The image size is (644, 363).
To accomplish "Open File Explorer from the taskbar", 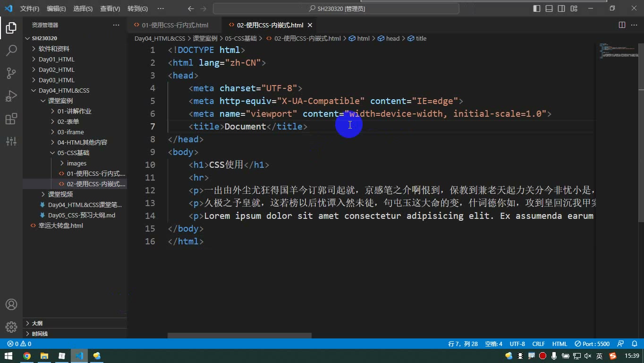I will tap(44, 356).
